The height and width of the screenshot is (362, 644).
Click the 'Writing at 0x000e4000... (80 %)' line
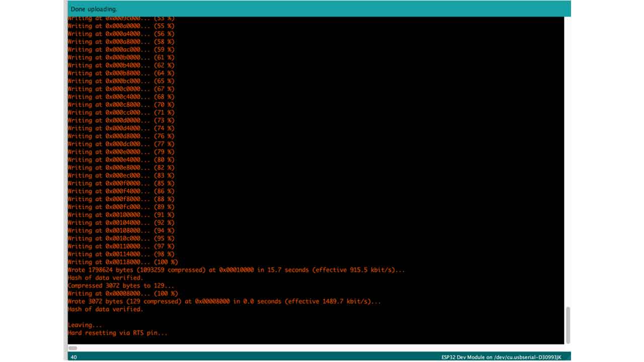click(121, 160)
